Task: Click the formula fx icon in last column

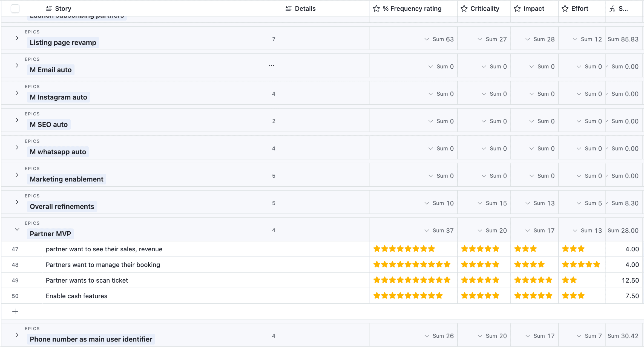Action: (x=612, y=9)
